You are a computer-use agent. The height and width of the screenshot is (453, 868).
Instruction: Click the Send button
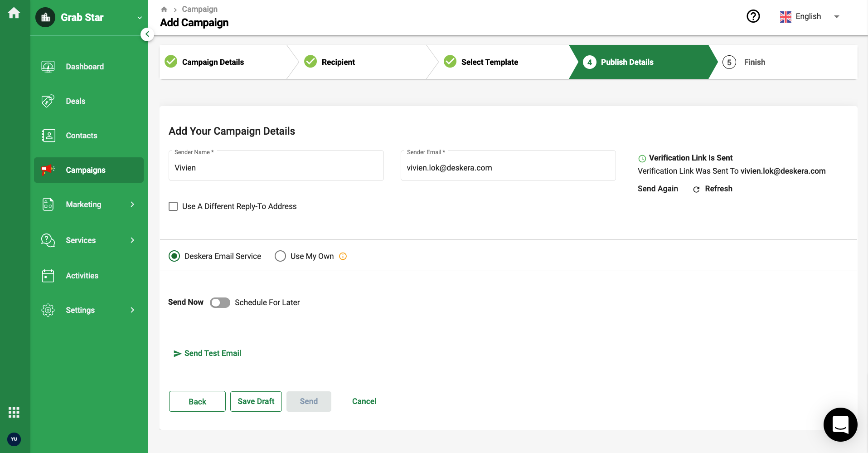(309, 401)
